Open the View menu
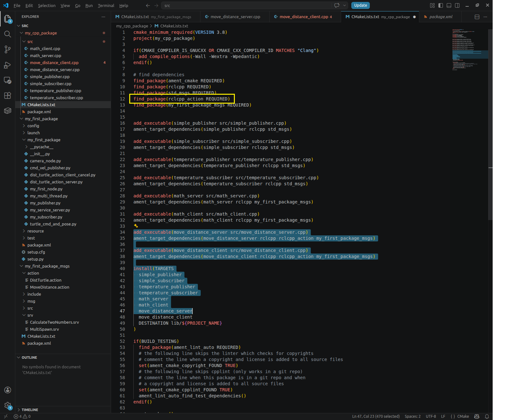The width and height of the screenshot is (515, 420). [65, 5]
